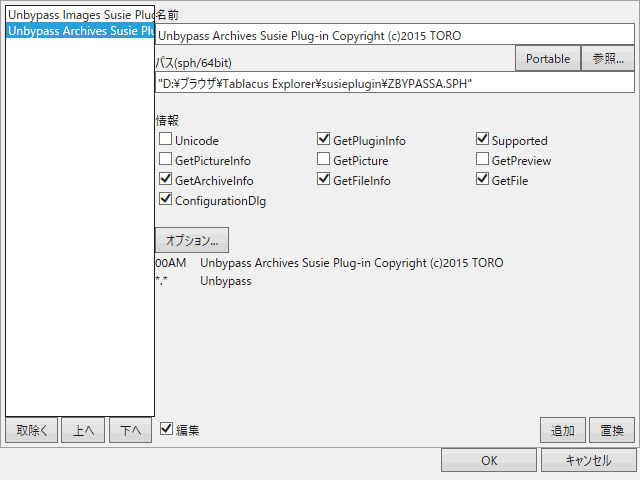
Task: Select Unbypass Images Susie Plug-in list item
Action: tap(80, 15)
